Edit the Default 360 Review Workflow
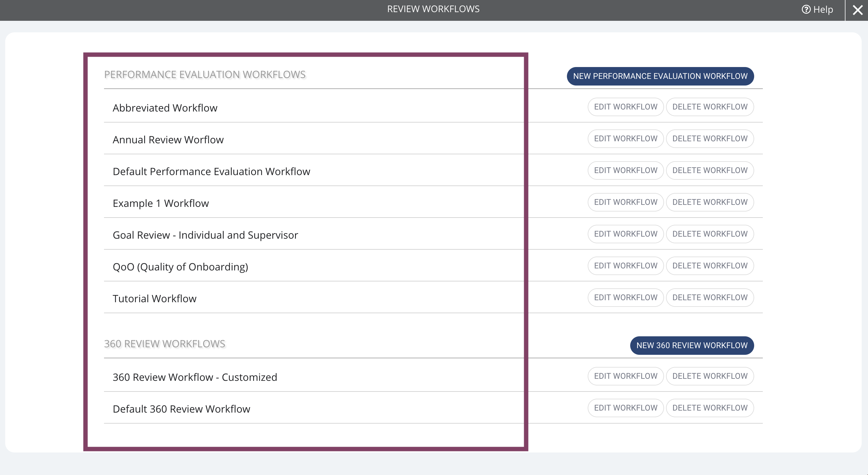The width and height of the screenshot is (868, 475). pyautogui.click(x=625, y=408)
